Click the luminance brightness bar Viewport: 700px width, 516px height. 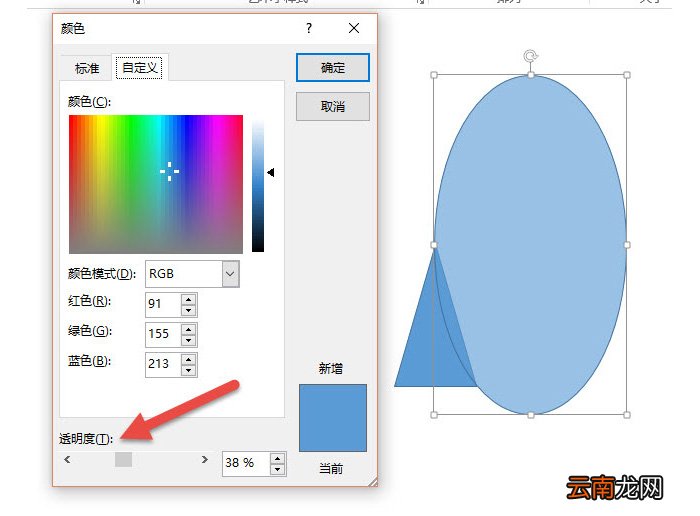click(258, 184)
